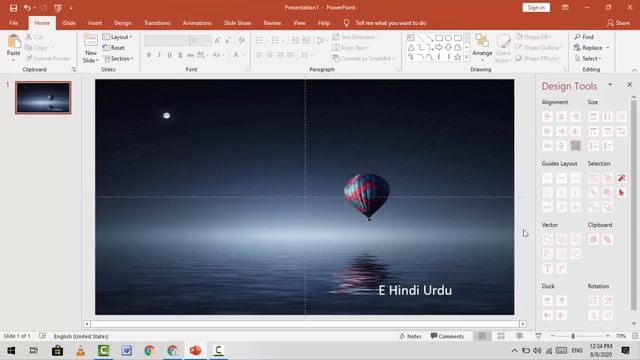Toggle Bold formatting
640x360 pixels.
tap(149, 55)
